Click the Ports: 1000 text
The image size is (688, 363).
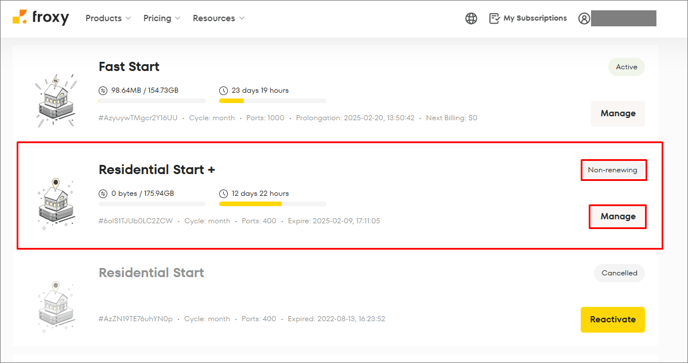click(x=265, y=118)
